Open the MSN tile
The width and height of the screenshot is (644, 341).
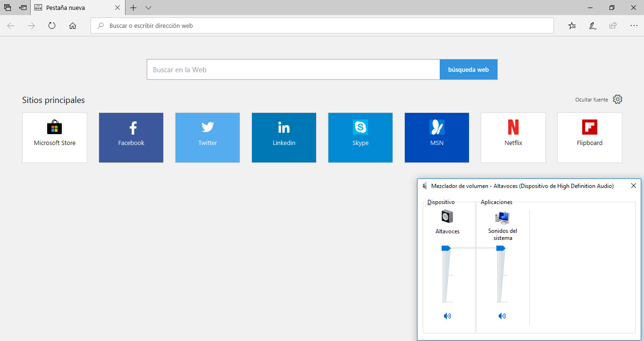(x=437, y=137)
